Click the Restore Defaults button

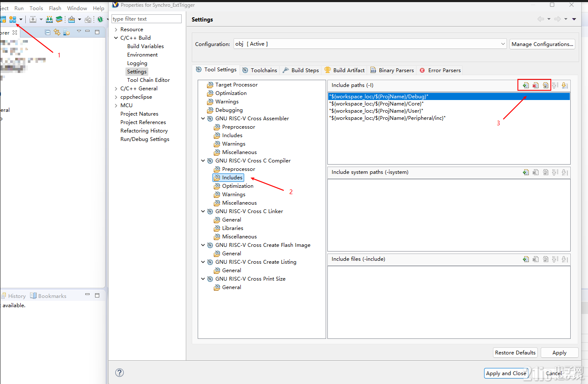515,352
